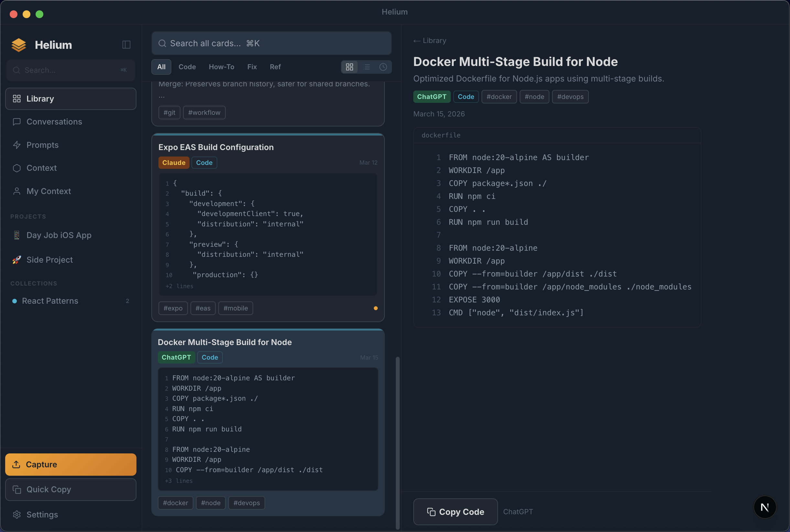The height and width of the screenshot is (532, 790).
Task: Click the 'Search all cards' input field
Action: tap(271, 43)
